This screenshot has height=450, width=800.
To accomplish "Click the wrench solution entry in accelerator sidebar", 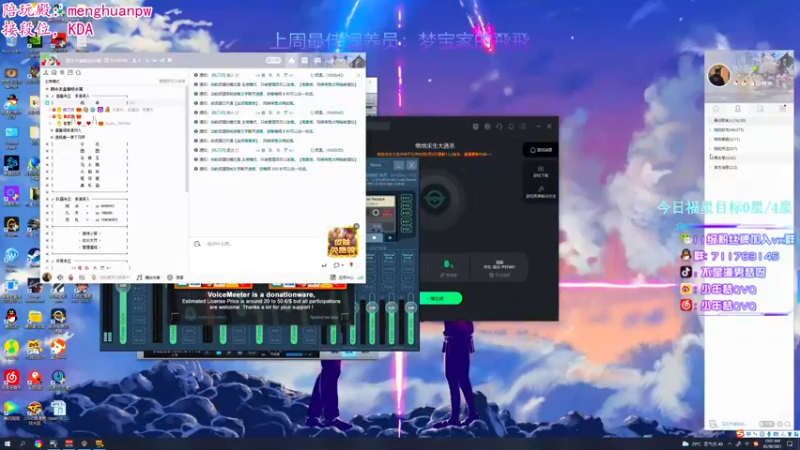I will coord(541,191).
